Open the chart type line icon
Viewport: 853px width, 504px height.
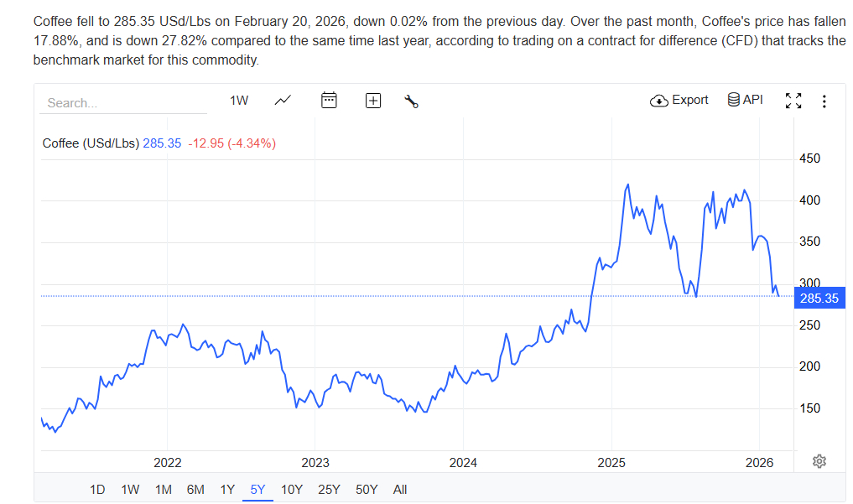(x=283, y=101)
